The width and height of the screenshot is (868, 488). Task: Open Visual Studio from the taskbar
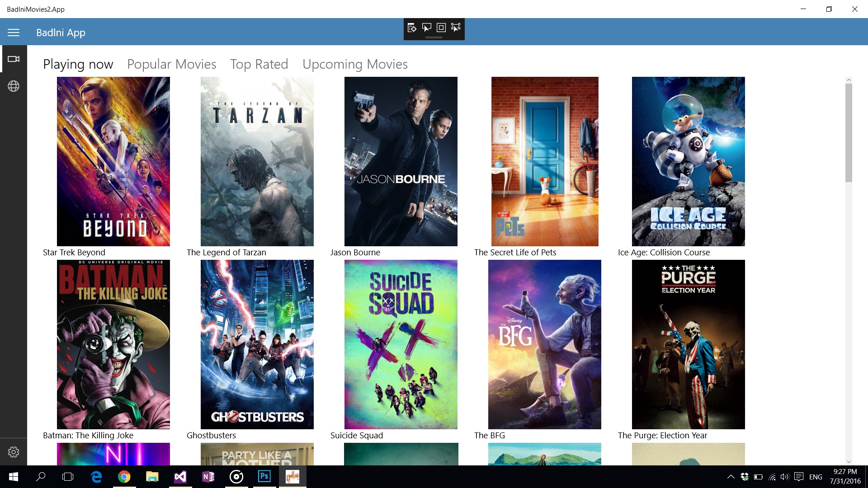(180, 477)
